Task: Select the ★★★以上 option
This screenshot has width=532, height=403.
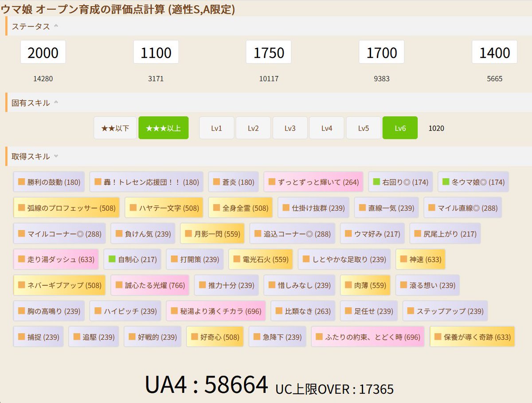Action: click(164, 128)
